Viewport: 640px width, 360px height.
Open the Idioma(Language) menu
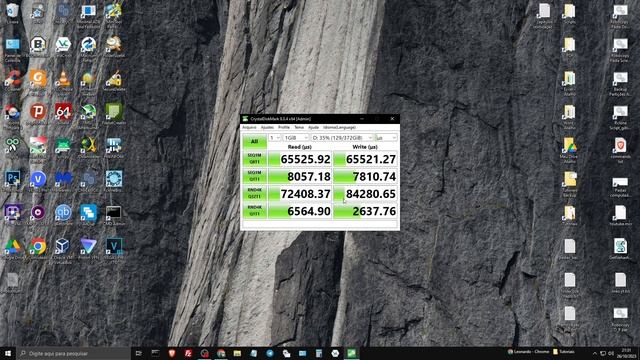point(339,127)
